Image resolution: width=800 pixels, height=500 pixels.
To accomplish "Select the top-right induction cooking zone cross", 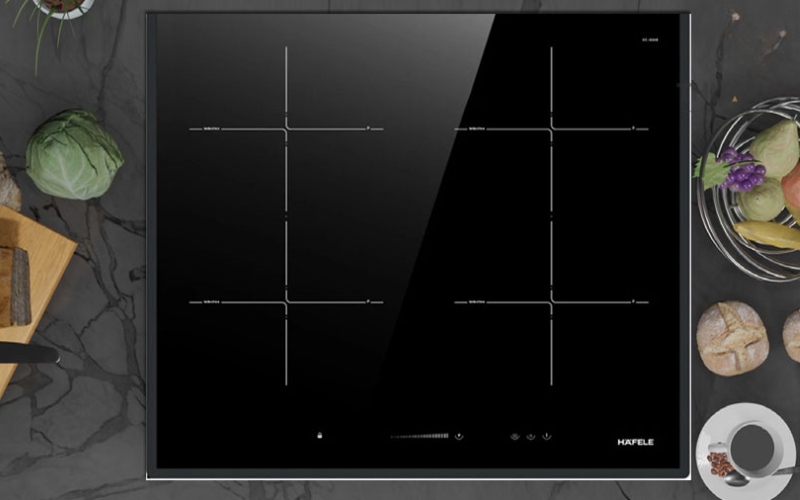I will coord(551,129).
